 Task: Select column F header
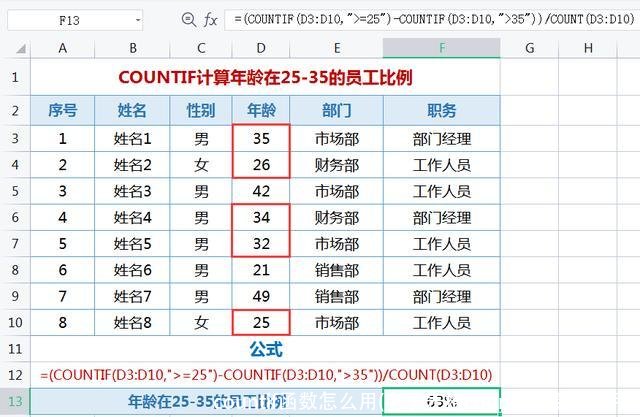coord(442,48)
